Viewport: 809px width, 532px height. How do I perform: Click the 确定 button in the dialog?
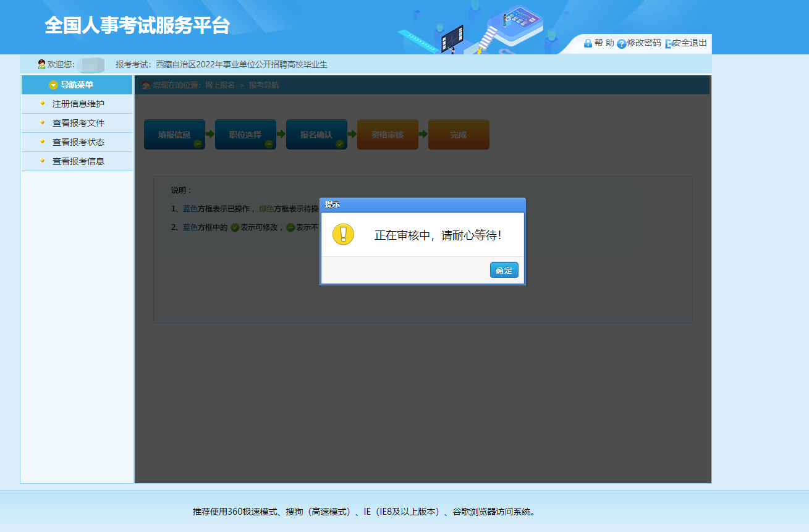coord(504,270)
